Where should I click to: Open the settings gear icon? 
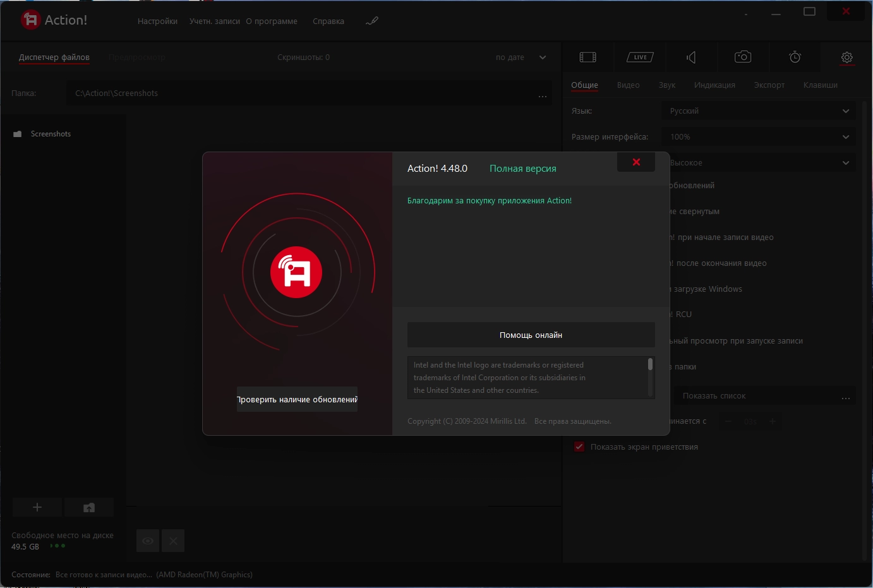(x=846, y=57)
